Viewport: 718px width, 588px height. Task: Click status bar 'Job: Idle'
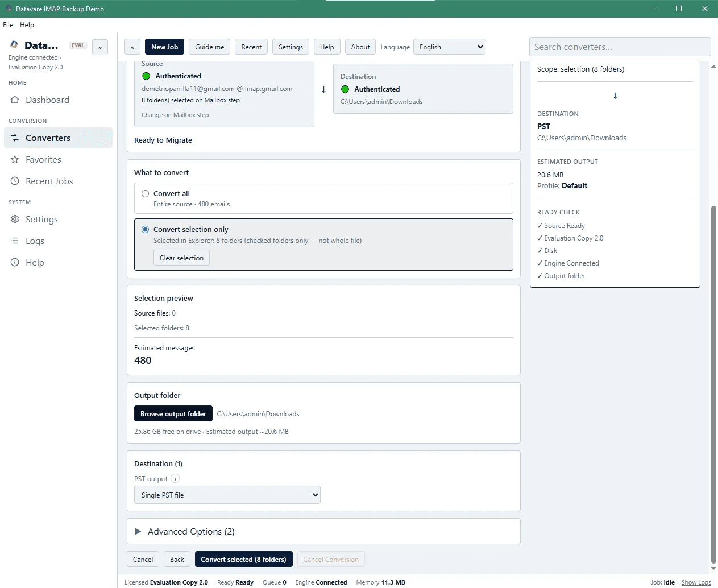pyautogui.click(x=663, y=582)
